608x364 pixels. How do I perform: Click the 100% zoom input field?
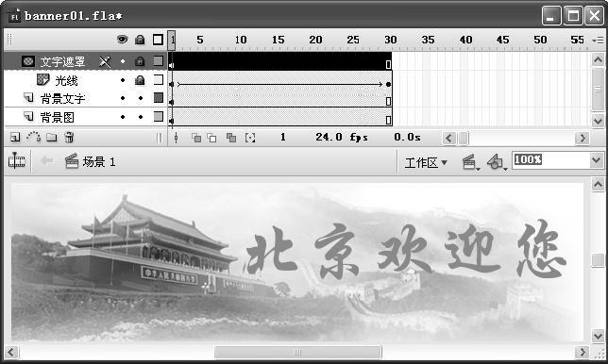pos(551,160)
